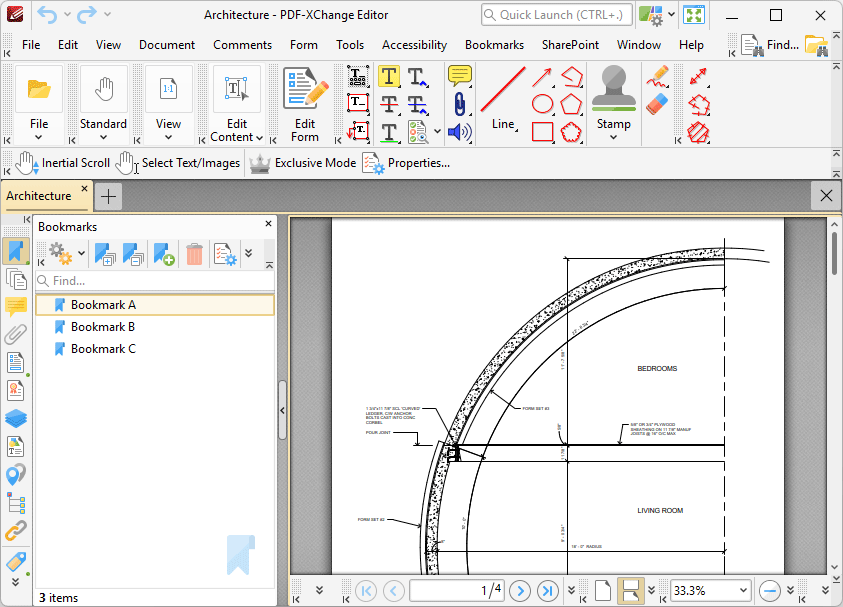This screenshot has width=843, height=607.
Task: Open the zoom level dropdown
Action: click(x=741, y=590)
